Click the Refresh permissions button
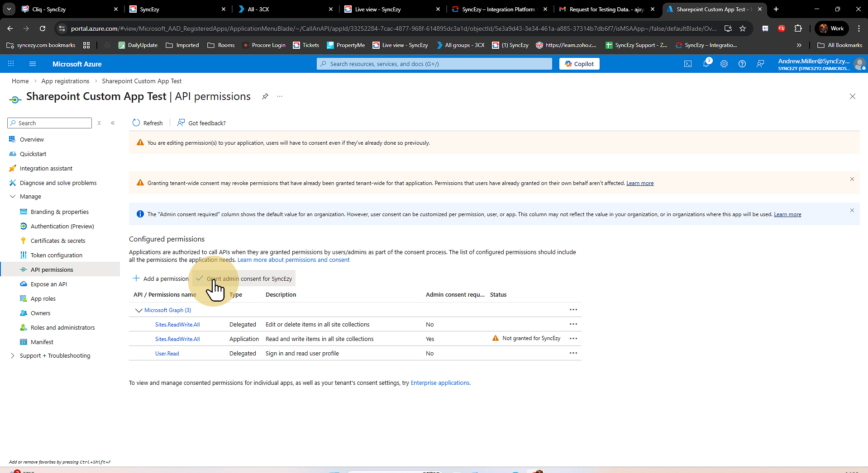Image resolution: width=868 pixels, height=473 pixels. pyautogui.click(x=148, y=123)
